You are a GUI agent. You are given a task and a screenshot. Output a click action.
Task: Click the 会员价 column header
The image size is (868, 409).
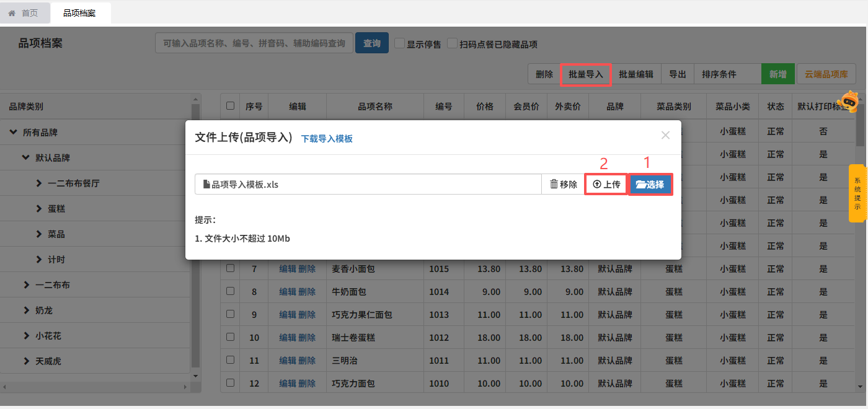click(x=526, y=106)
